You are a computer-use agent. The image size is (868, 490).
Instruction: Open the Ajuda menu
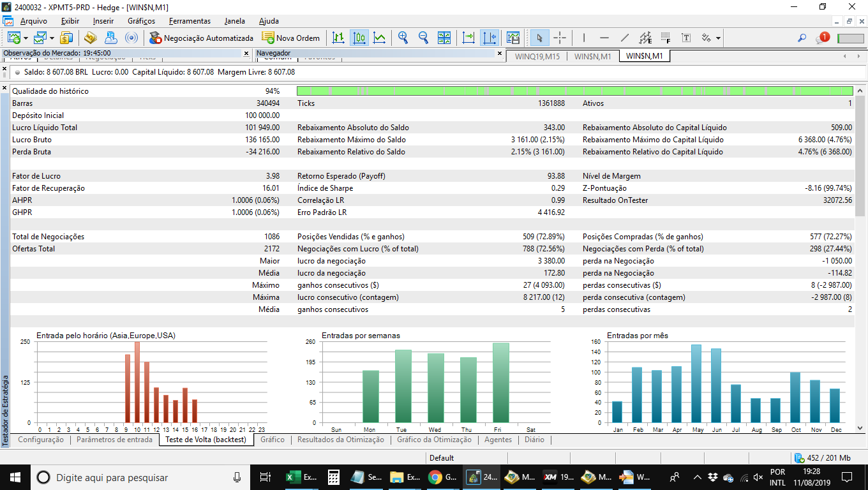269,21
